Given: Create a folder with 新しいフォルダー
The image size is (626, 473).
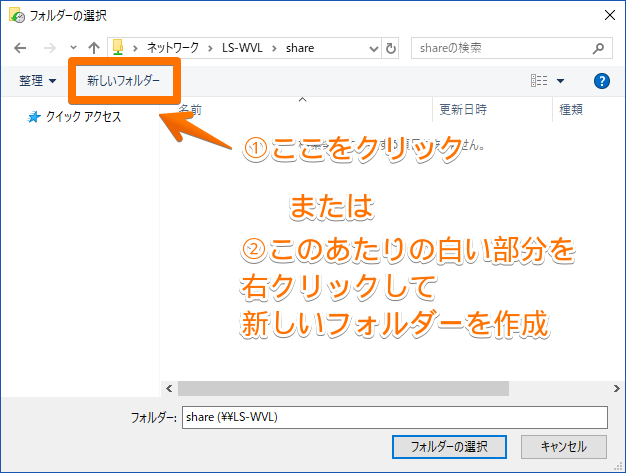Looking at the screenshot, I should click(123, 81).
